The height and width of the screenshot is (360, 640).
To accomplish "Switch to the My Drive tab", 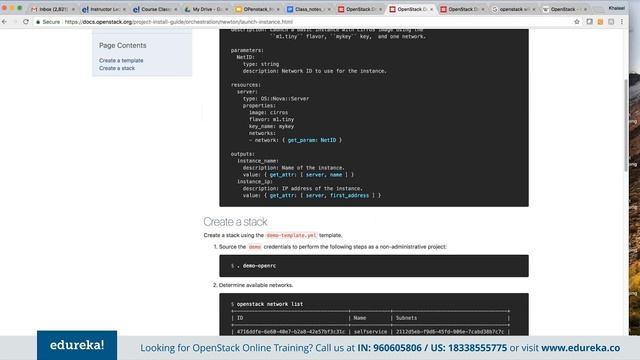I will pyautogui.click(x=206, y=9).
